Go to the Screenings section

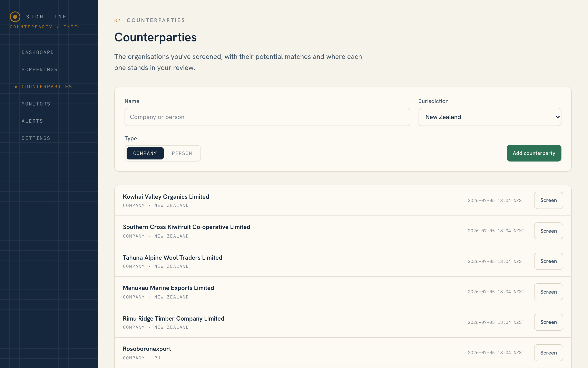40,70
